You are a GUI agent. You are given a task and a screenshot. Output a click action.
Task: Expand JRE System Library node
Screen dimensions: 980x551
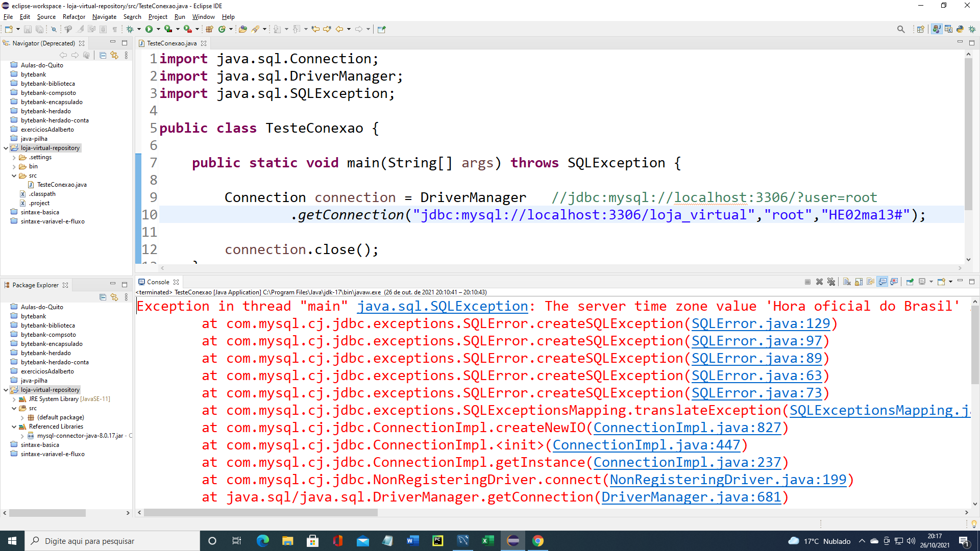click(x=14, y=399)
